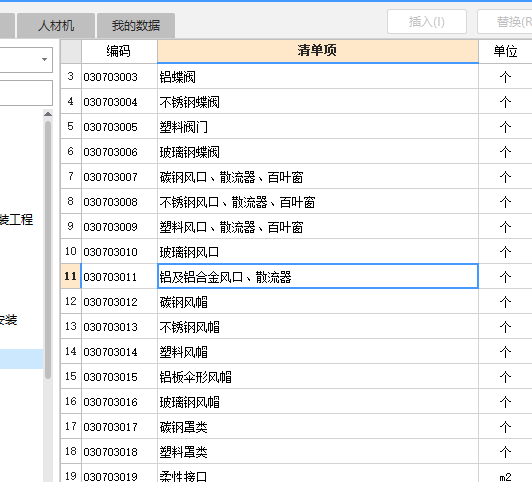Select row 柔性接口
Screen dimensions: 532x482
318,474
